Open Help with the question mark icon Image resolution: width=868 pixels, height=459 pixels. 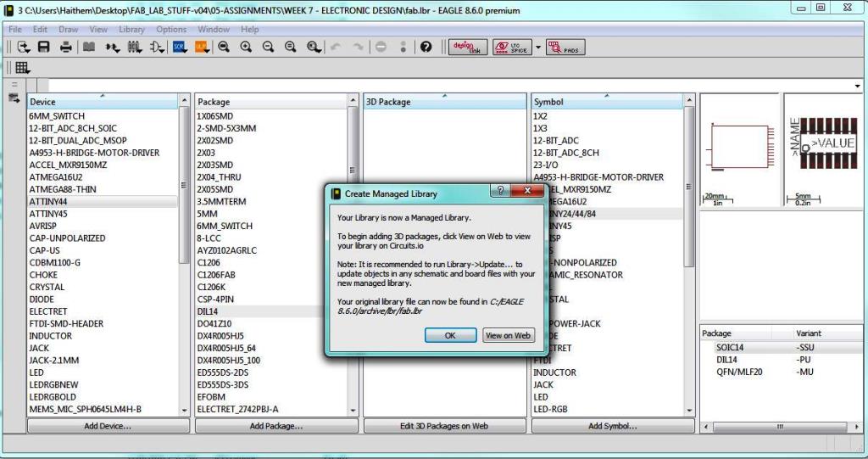click(426, 48)
